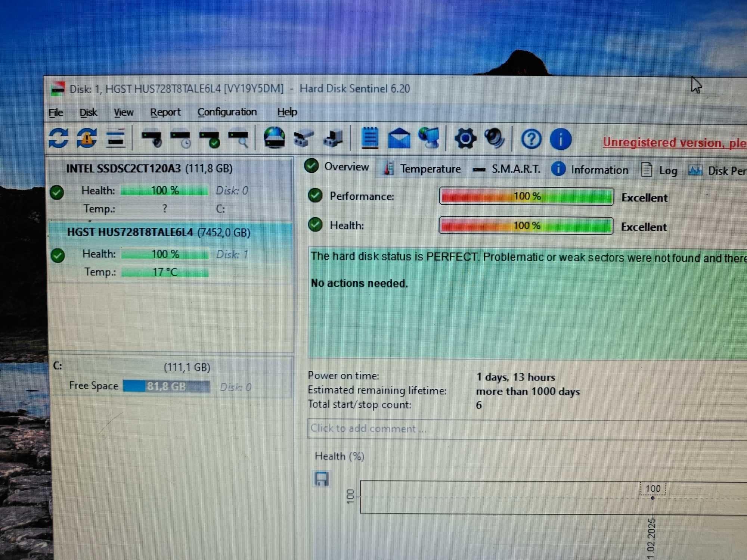The height and width of the screenshot is (560, 747).
Task: Click the start/stop count value 6
Action: coord(479,405)
